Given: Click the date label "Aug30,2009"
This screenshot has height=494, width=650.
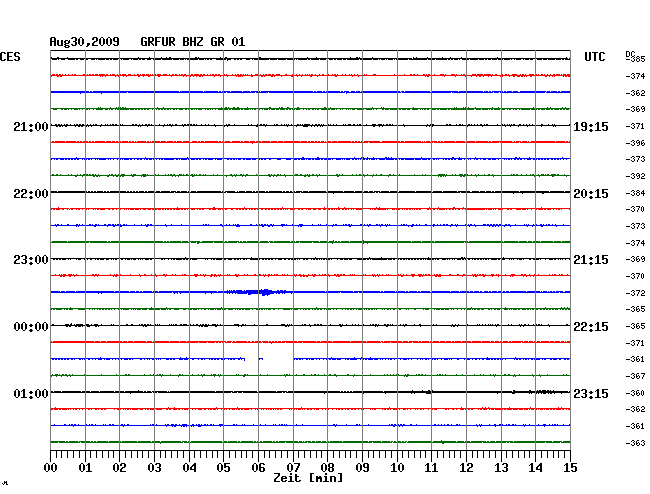Looking at the screenshot, I should click(85, 42).
